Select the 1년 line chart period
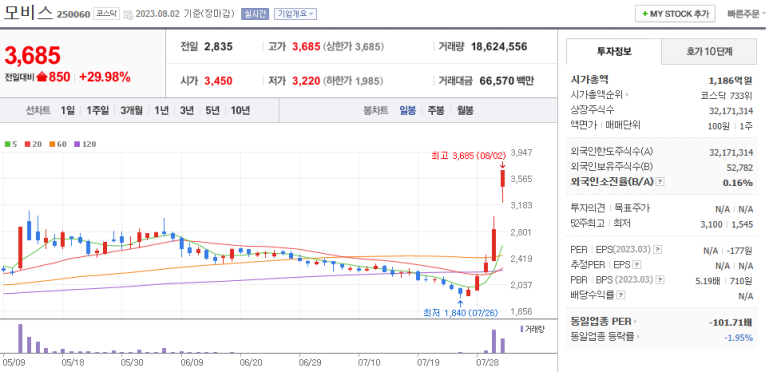The height and width of the screenshot is (372, 773). pos(161,110)
